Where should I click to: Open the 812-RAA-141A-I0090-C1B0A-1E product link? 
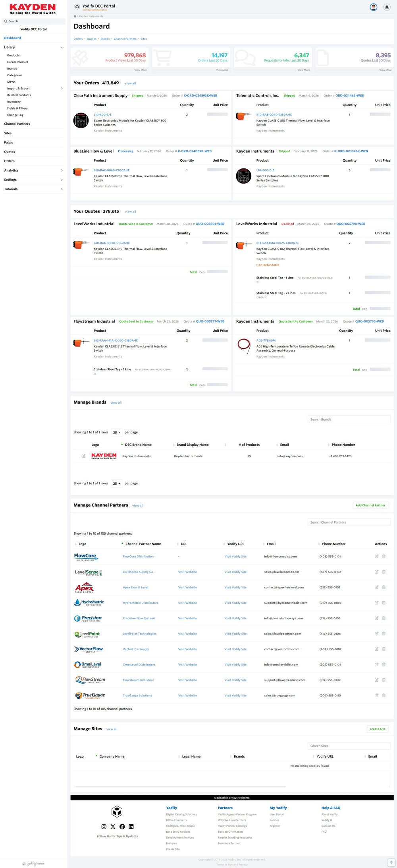coord(116,340)
